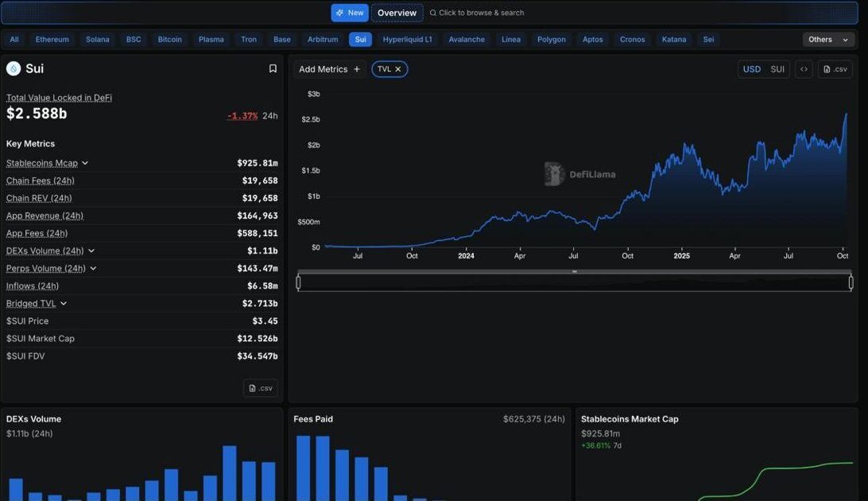
Task: Click the left handle of chart range slider
Action: pyautogui.click(x=299, y=282)
